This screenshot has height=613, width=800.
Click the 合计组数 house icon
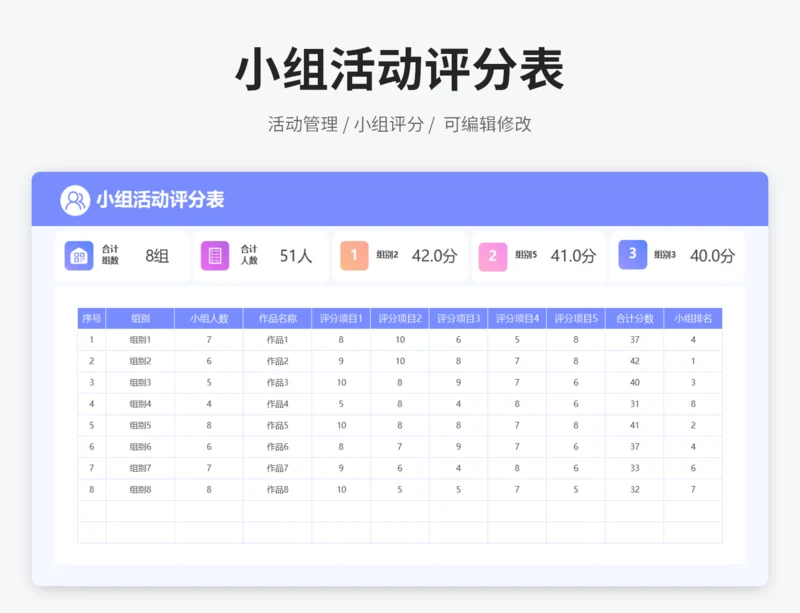79,256
